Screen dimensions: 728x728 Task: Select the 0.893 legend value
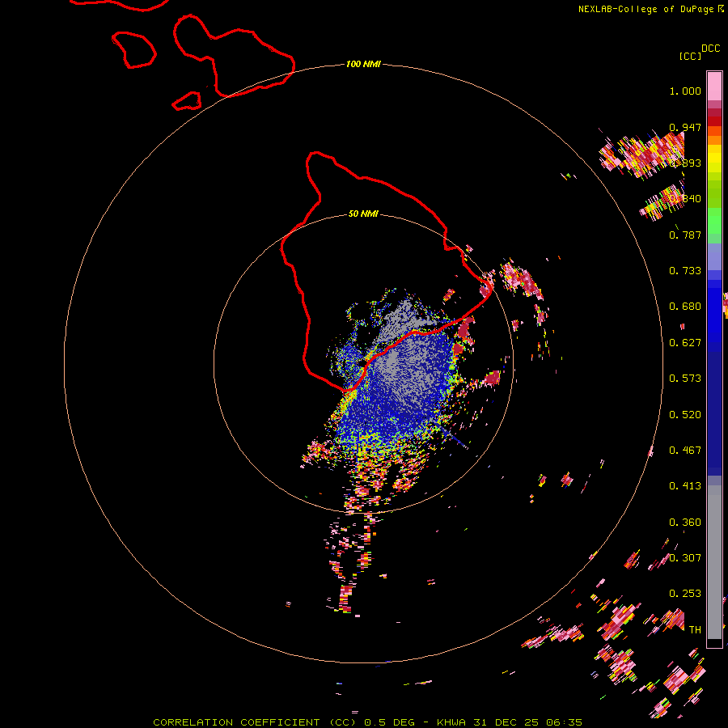click(x=685, y=163)
